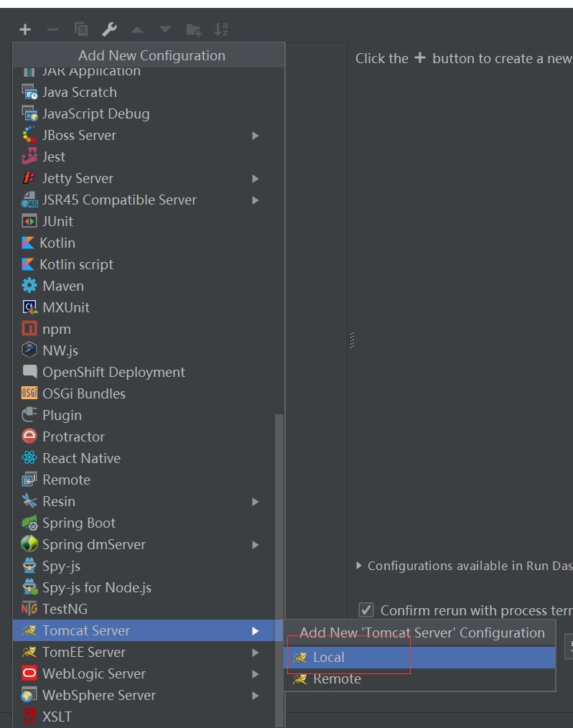The height and width of the screenshot is (728, 573).
Task: Click the 'JSR45 Compatible Server' label
Action: [119, 200]
